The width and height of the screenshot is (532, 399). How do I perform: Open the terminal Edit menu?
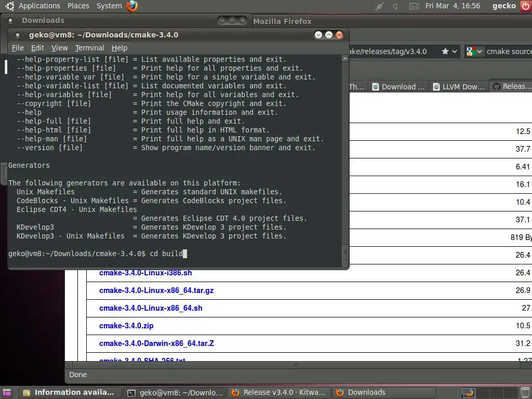pos(37,48)
